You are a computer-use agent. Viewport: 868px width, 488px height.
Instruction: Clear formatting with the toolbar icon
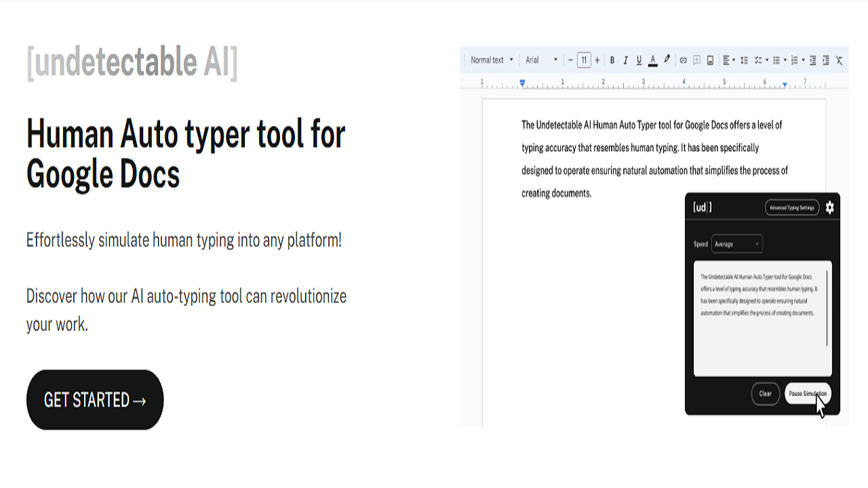(839, 60)
